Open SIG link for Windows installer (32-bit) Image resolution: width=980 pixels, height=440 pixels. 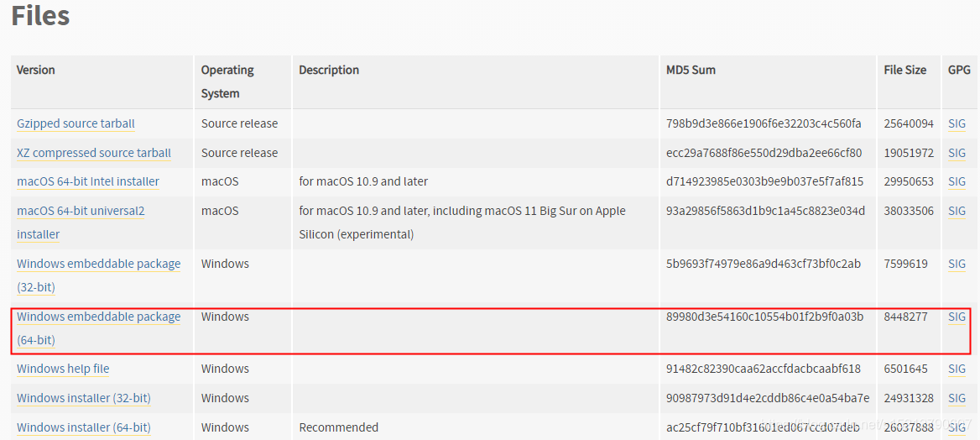(957, 398)
